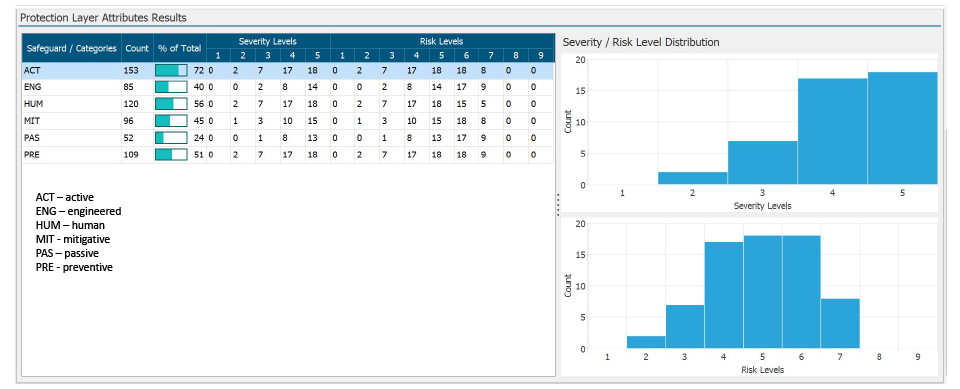Sort by % of Total column header

coord(180,48)
